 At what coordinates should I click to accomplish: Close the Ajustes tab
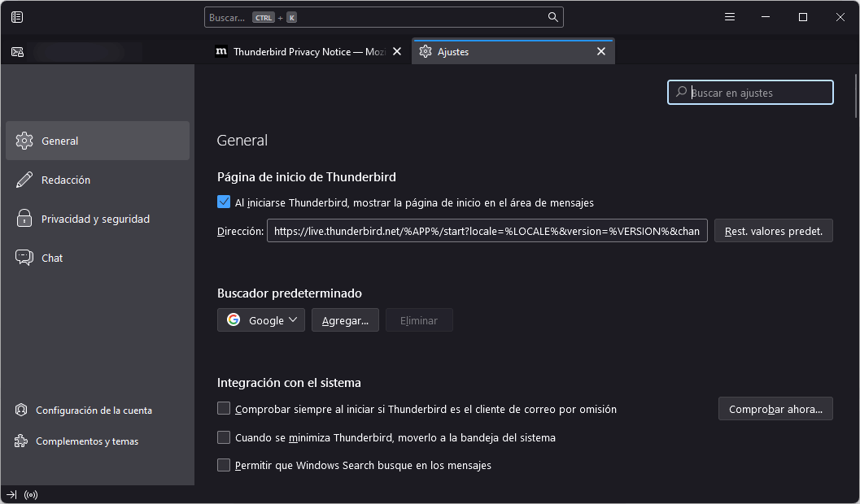click(601, 51)
